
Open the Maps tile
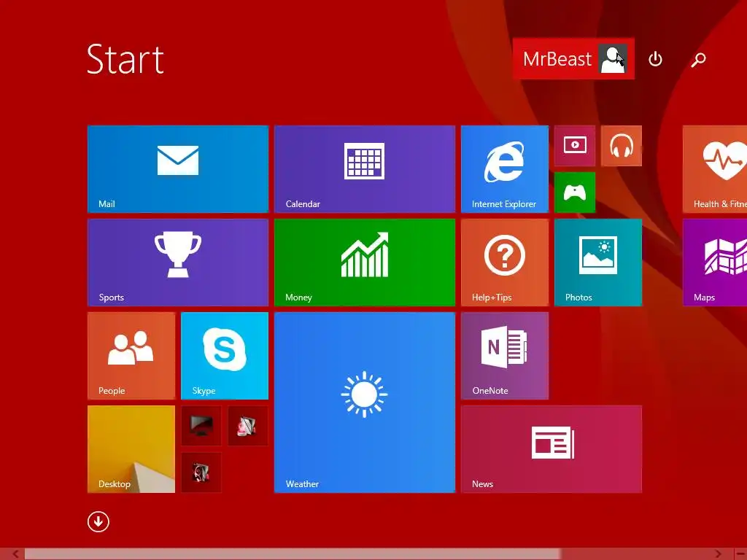[715, 262]
